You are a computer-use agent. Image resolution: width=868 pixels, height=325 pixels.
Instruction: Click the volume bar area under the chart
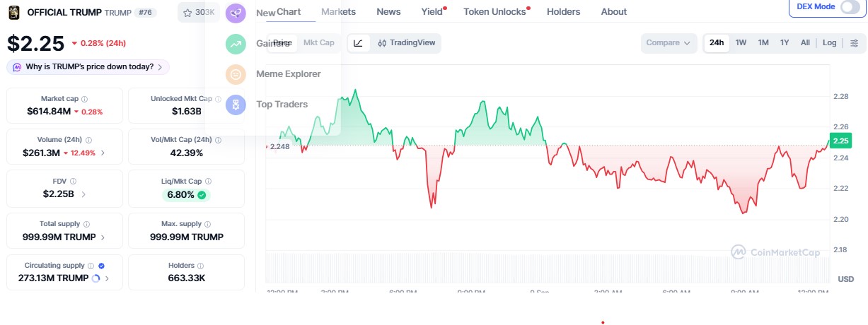(x=546, y=268)
